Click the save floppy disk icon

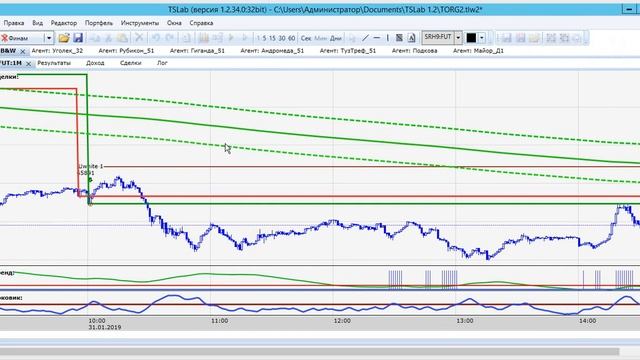[x=78, y=38]
